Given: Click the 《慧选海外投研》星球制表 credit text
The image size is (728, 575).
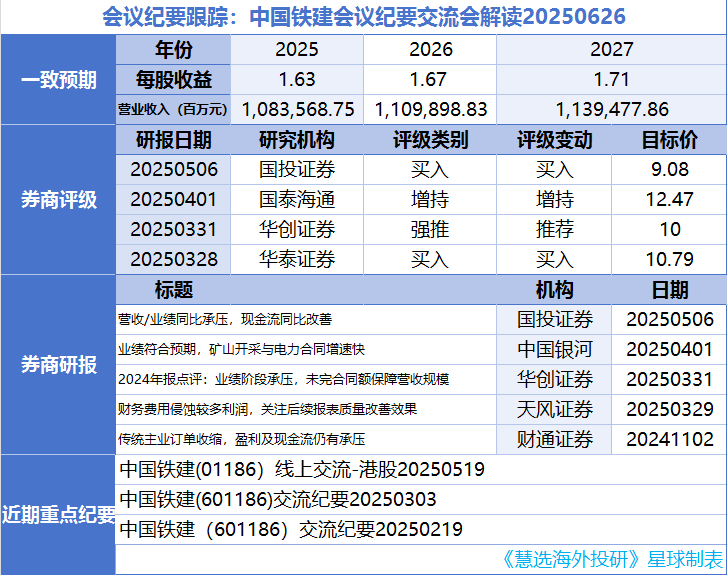Looking at the screenshot, I should (x=612, y=559).
